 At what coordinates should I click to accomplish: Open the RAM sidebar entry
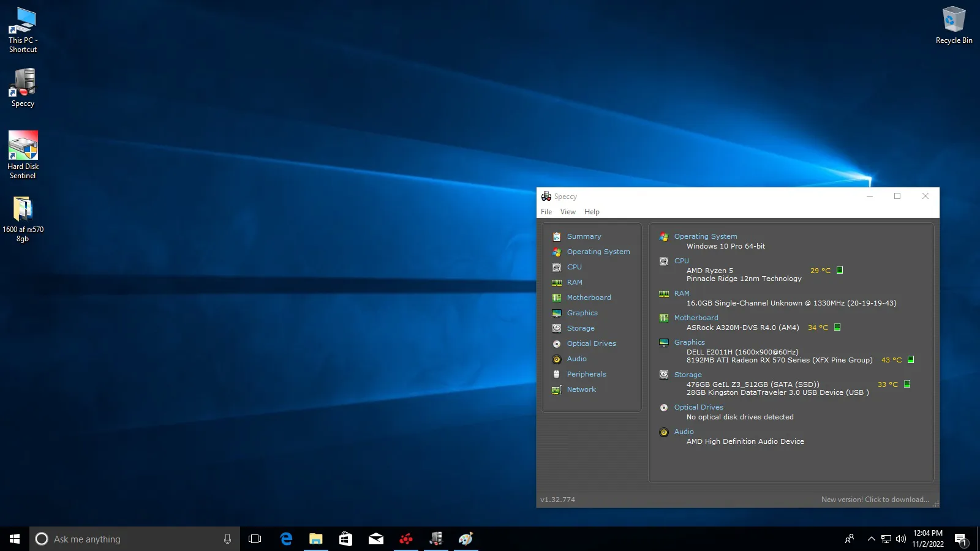pos(574,282)
